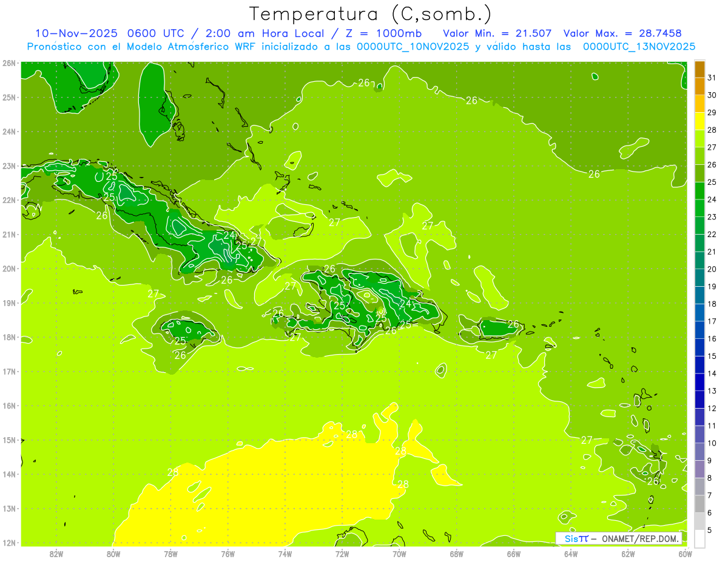Image resolution: width=728 pixels, height=562 pixels.
Task: Click the longitude axis label "82W"
Action: (56, 554)
